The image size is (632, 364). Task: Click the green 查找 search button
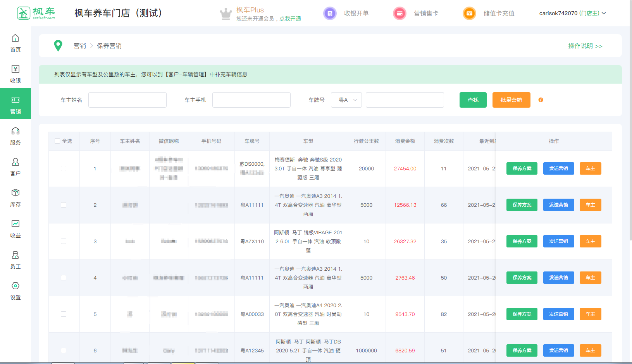point(473,100)
